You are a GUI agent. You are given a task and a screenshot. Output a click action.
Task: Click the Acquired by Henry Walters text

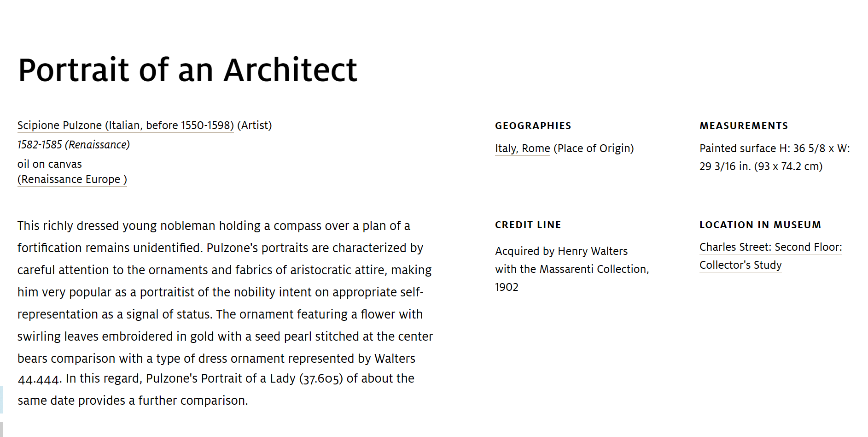click(561, 251)
